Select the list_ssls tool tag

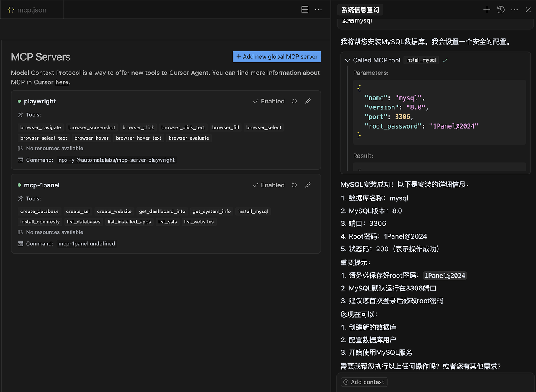point(168,222)
